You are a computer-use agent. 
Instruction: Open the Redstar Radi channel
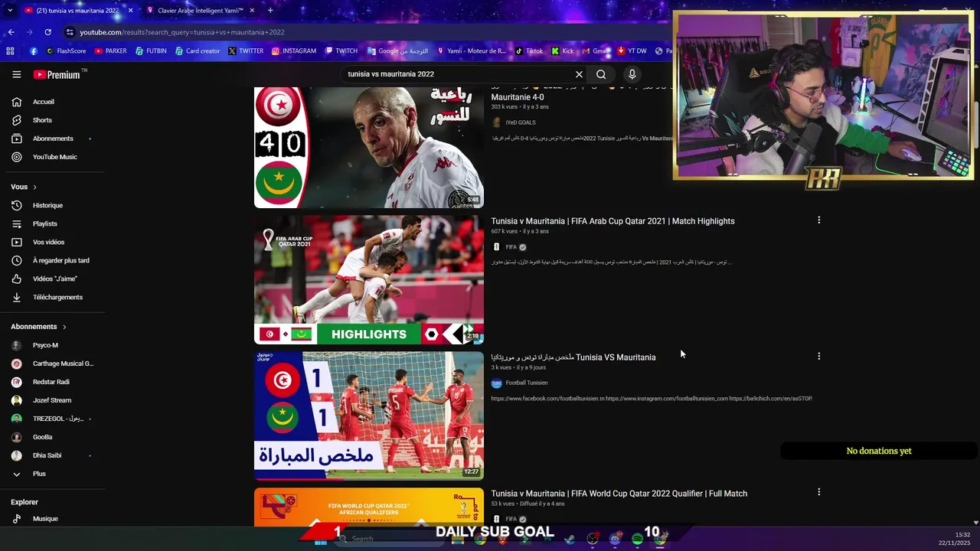(52, 382)
